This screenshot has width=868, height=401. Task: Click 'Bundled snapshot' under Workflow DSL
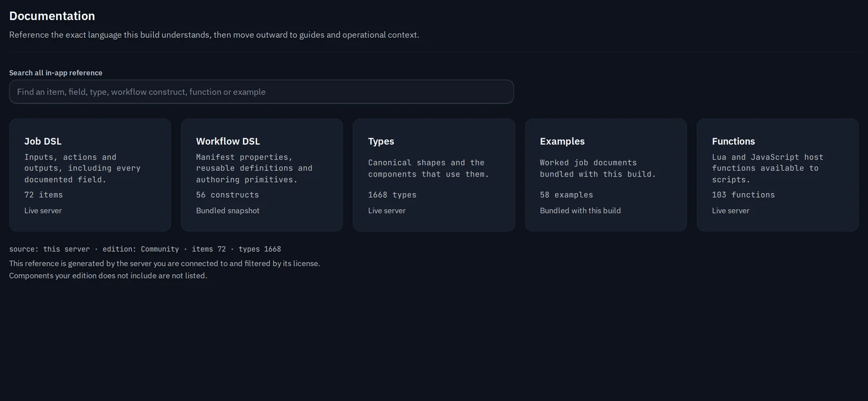click(228, 211)
